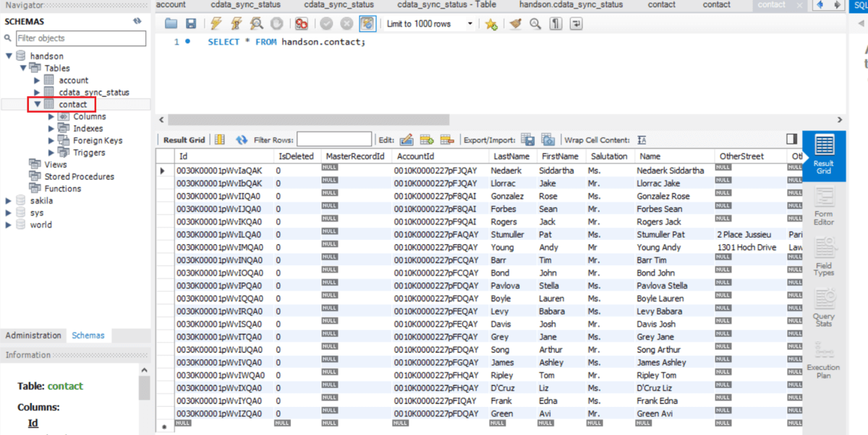Image resolution: width=868 pixels, height=435 pixels.
Task: Close the active contact tab
Action: [799, 5]
